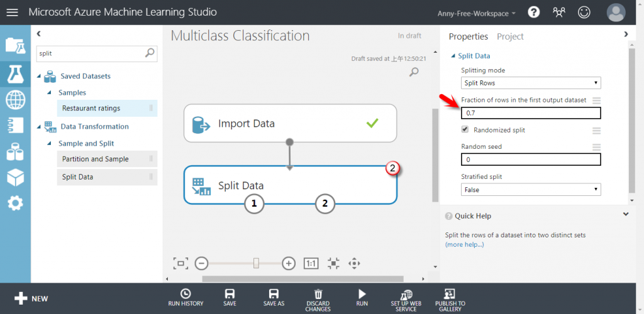Open Datasets cylinders in the sidebar
The image size is (644, 314).
point(15,152)
